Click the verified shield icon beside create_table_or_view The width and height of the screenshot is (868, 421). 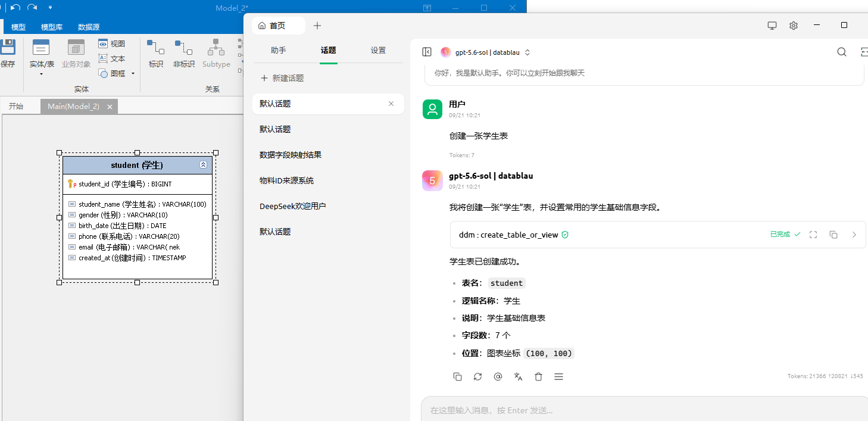click(565, 235)
